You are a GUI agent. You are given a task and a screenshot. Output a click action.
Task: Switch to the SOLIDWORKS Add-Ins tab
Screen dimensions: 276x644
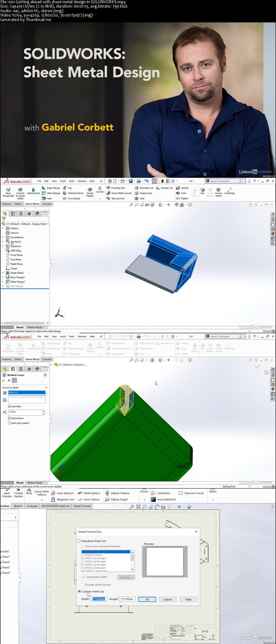pyautogui.click(x=56, y=506)
